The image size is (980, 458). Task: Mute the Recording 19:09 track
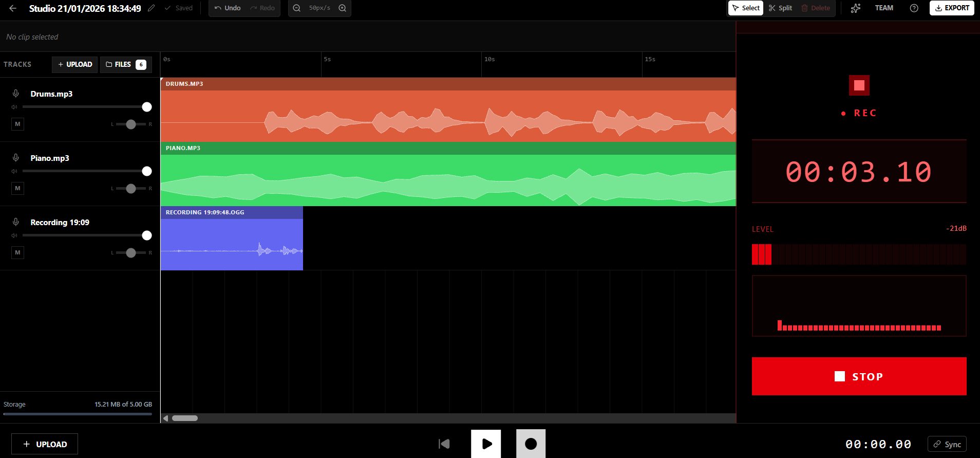[18, 252]
